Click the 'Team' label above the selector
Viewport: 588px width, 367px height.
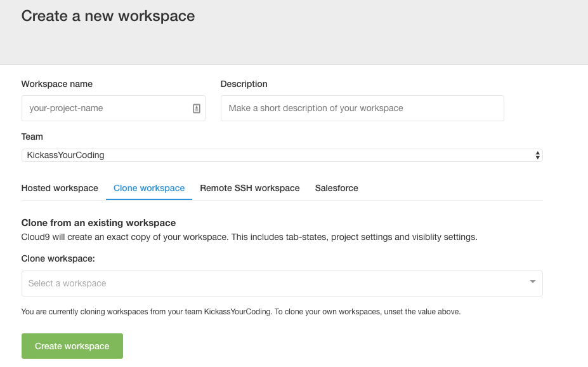(x=32, y=137)
